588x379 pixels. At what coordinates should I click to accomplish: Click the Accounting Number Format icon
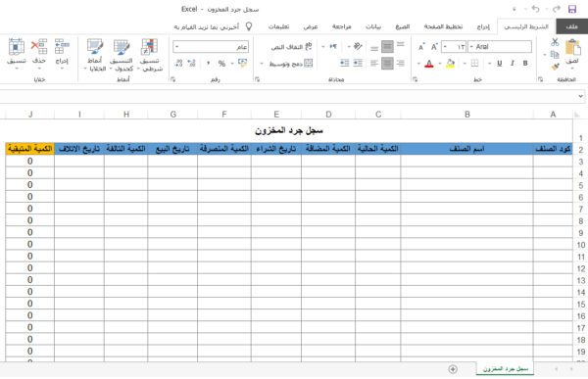coord(243,63)
